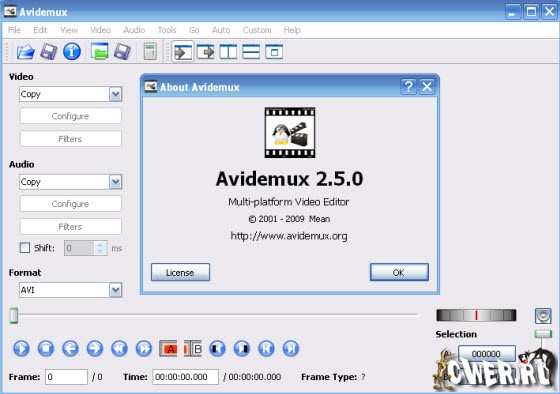Set selection marker B
Screen dimensions: 560x394
(x=193, y=348)
